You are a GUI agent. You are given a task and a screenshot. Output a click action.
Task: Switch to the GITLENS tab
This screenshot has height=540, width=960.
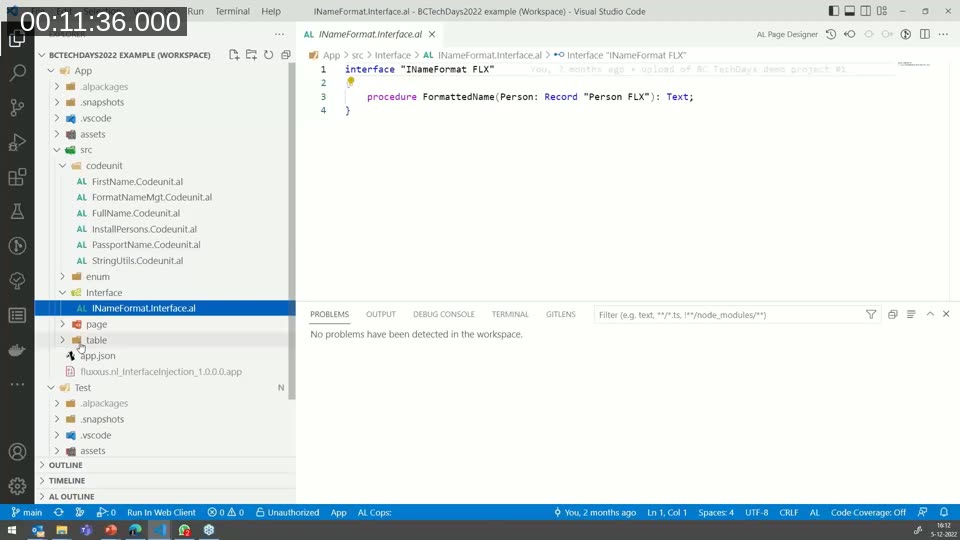point(560,314)
